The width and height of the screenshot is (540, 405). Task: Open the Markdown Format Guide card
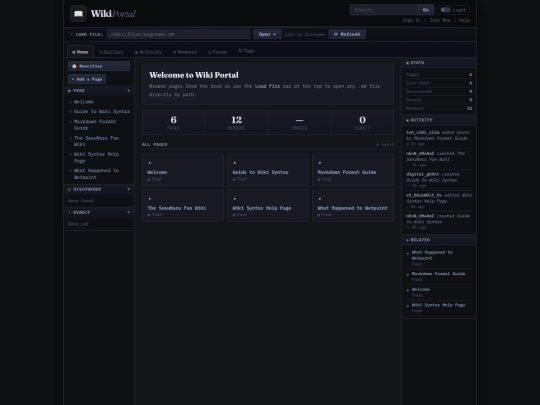(353, 170)
